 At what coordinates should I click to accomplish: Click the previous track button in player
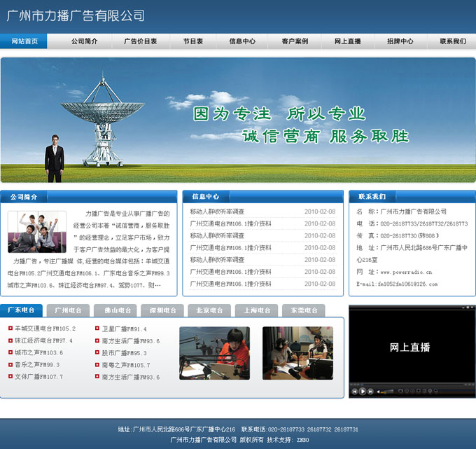355,392
